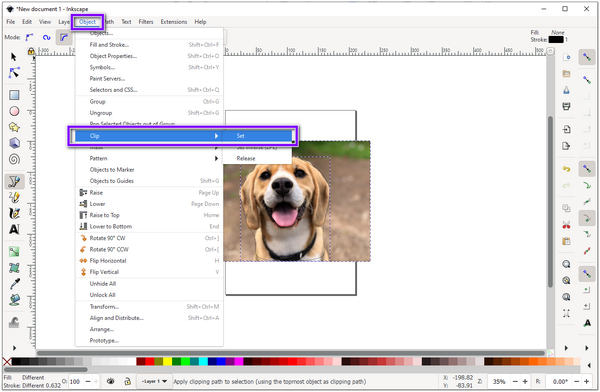This screenshot has width=600, height=392.
Task: Click the zoom plus button
Action: [525, 381]
